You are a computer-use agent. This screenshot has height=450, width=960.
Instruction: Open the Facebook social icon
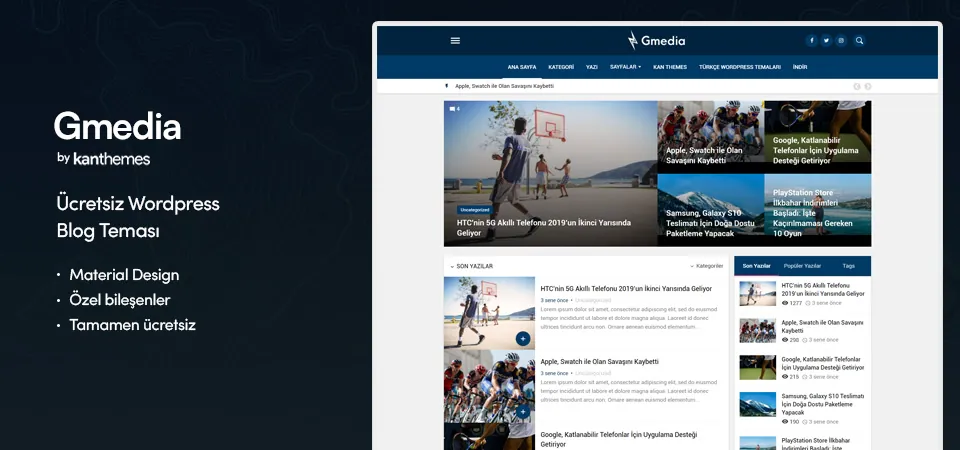(x=811, y=40)
